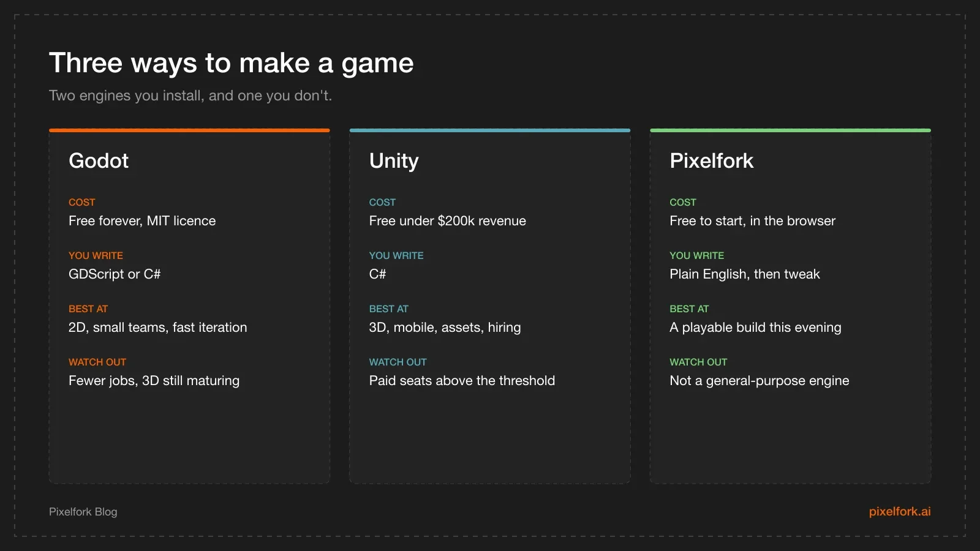Click 'A playable build this evening'
980x551 pixels.
click(756, 328)
